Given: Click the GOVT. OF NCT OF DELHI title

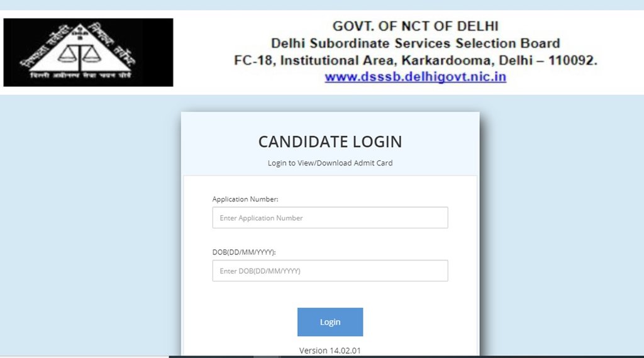Looking at the screenshot, I should click(x=415, y=26).
